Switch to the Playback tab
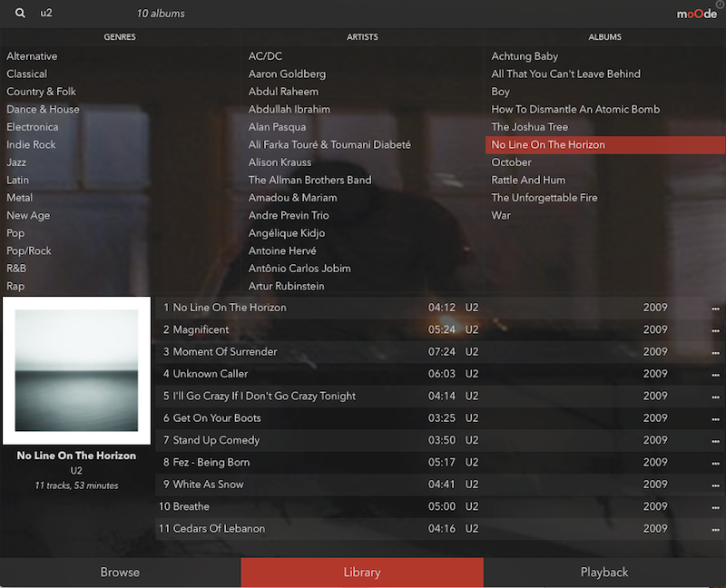726x588 pixels. coord(604,573)
